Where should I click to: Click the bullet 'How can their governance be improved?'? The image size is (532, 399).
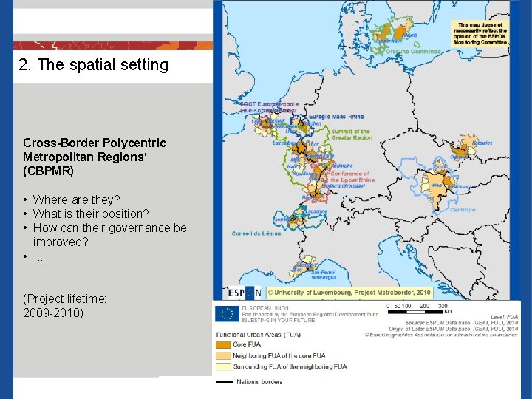109,235
